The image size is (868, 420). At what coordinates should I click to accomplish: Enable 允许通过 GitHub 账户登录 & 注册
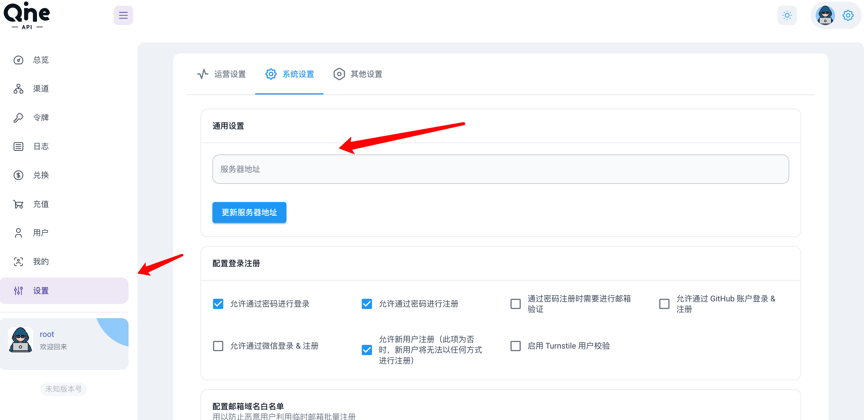point(664,304)
